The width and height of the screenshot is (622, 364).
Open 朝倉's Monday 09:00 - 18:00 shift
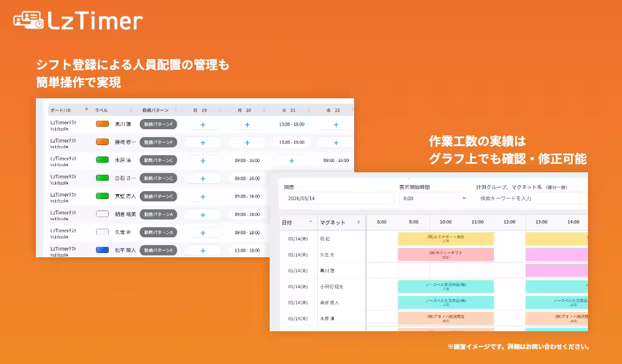pyautogui.click(x=247, y=214)
